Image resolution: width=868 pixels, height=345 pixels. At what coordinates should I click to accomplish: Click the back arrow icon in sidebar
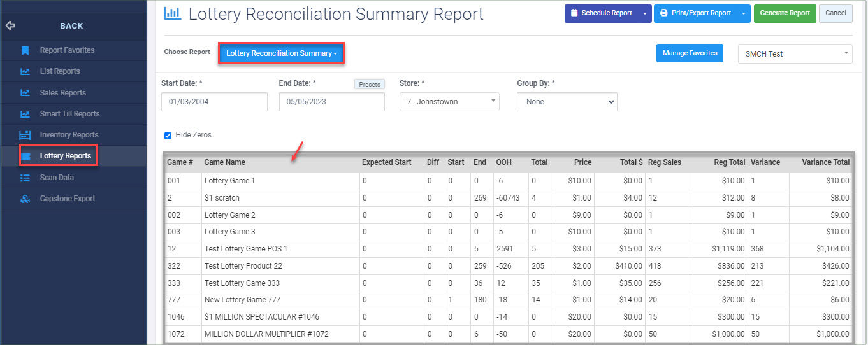click(10, 26)
